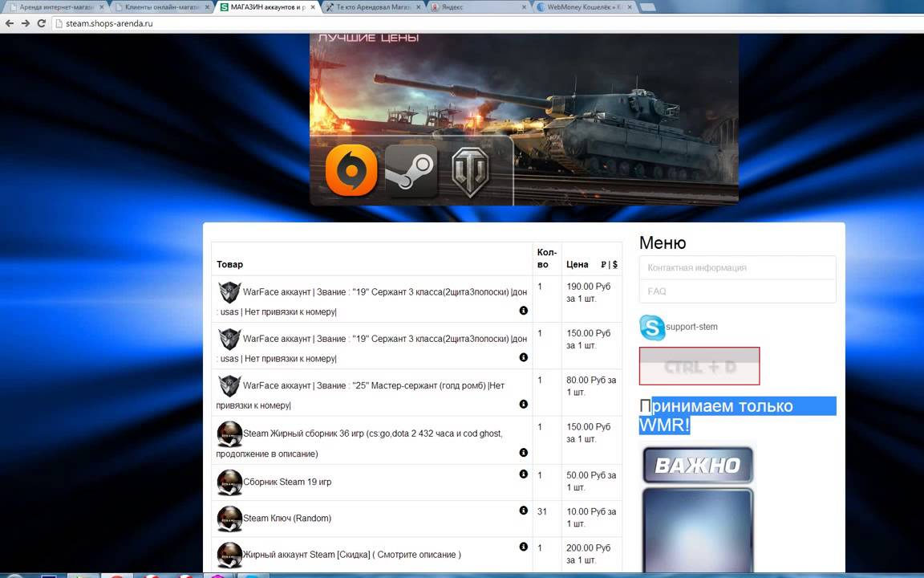Open the Жирный аккаунт Steam [Скидка] product
924x578 pixels.
(352, 555)
